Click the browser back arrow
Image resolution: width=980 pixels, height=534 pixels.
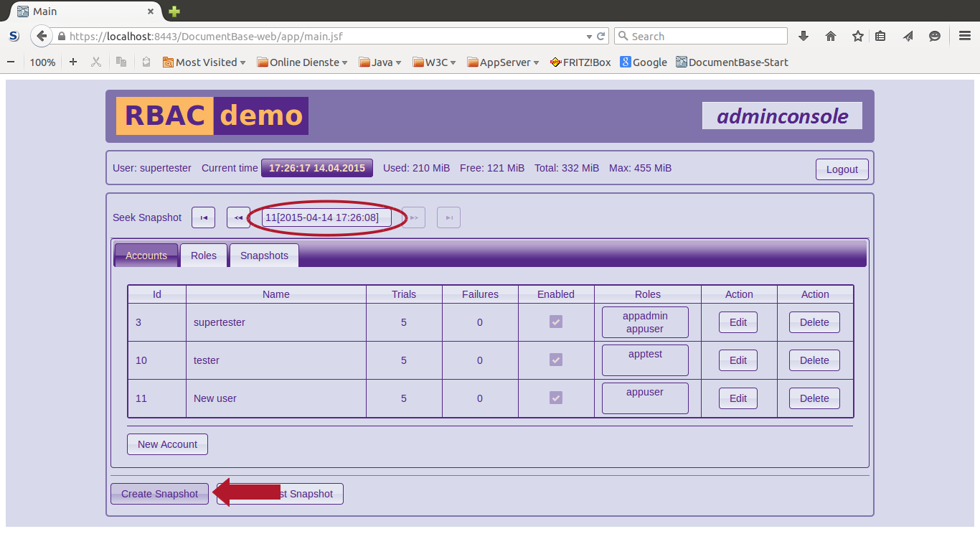(42, 36)
